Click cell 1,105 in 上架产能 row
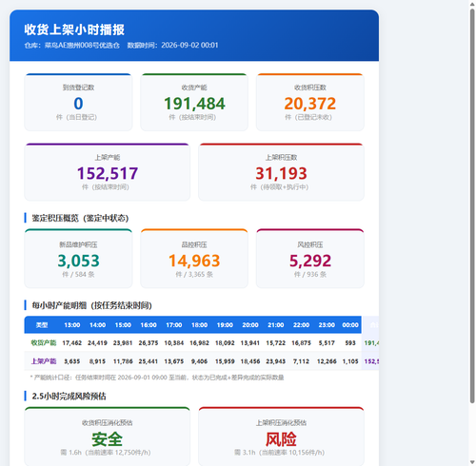 tap(350, 361)
